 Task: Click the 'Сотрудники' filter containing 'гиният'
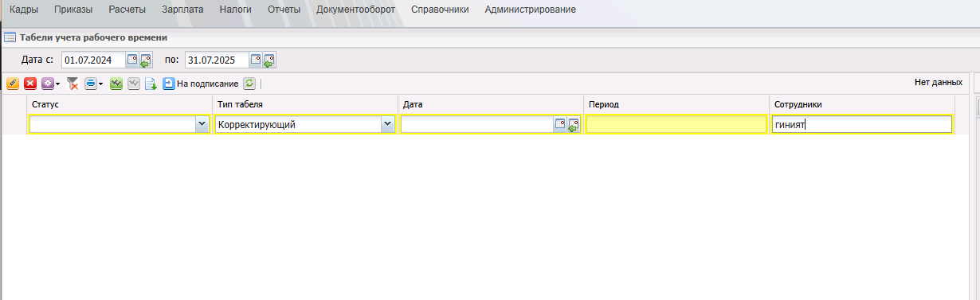click(x=862, y=124)
